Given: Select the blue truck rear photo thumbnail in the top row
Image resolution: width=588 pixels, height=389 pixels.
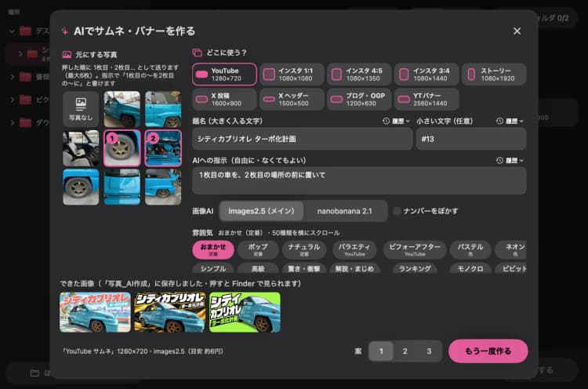Looking at the screenshot, I should 163,109.
